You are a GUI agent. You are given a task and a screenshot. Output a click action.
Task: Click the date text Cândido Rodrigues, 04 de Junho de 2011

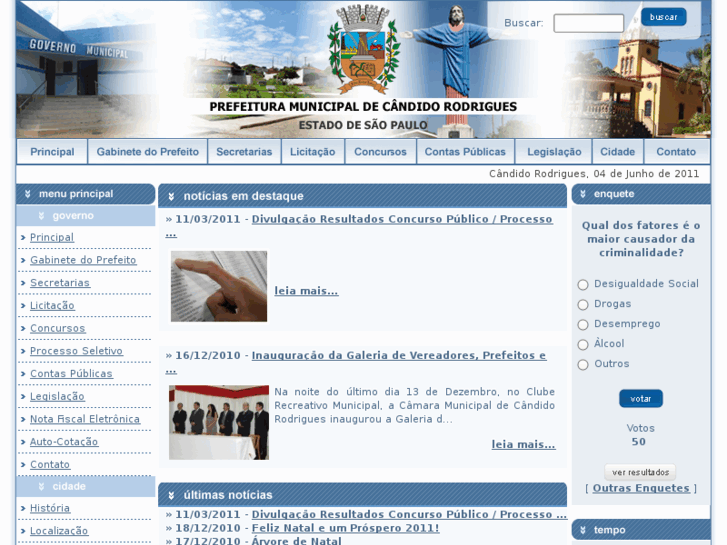point(594,174)
